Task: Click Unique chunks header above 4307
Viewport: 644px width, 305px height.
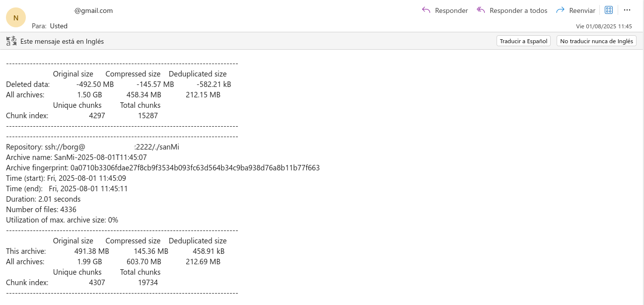Action: pyautogui.click(x=77, y=272)
